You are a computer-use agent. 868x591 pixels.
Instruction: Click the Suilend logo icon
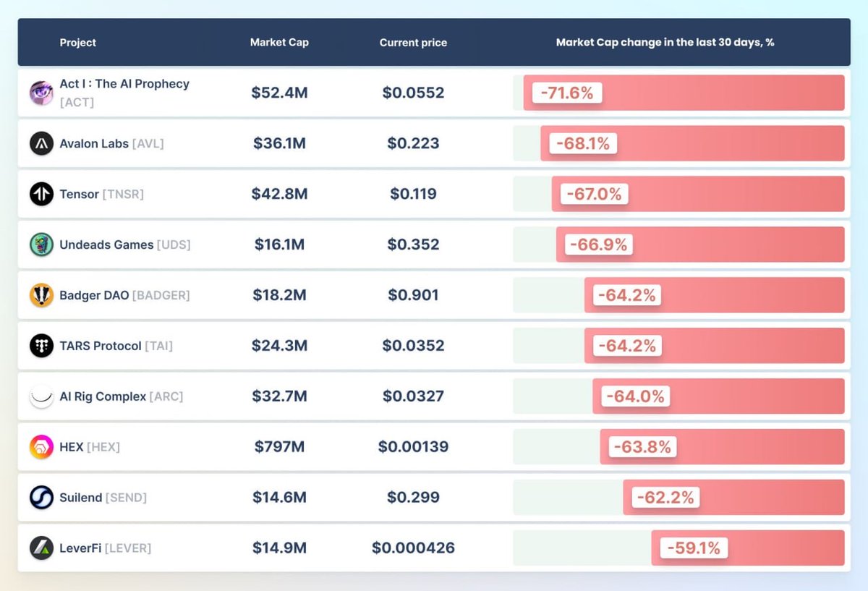click(x=41, y=498)
